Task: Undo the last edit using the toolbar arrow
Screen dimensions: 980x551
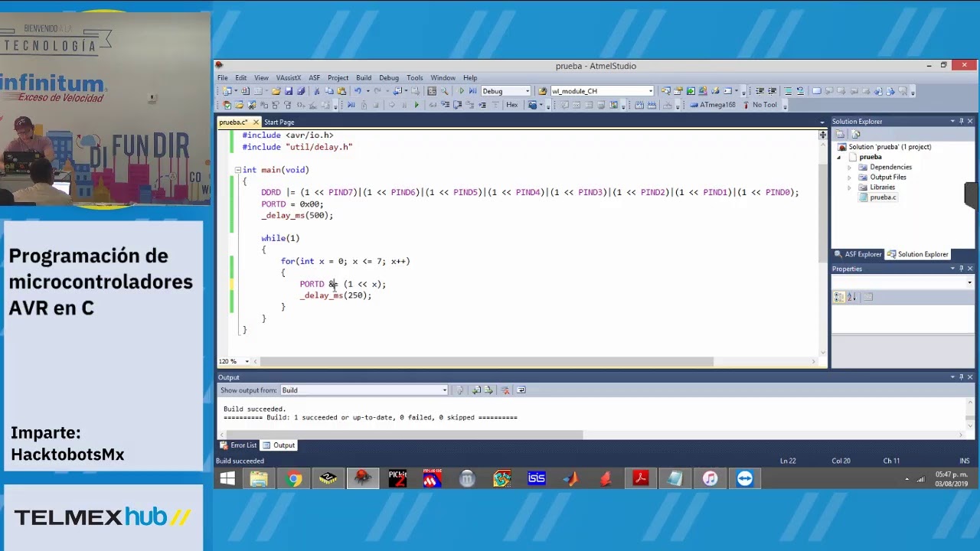Action: click(358, 91)
